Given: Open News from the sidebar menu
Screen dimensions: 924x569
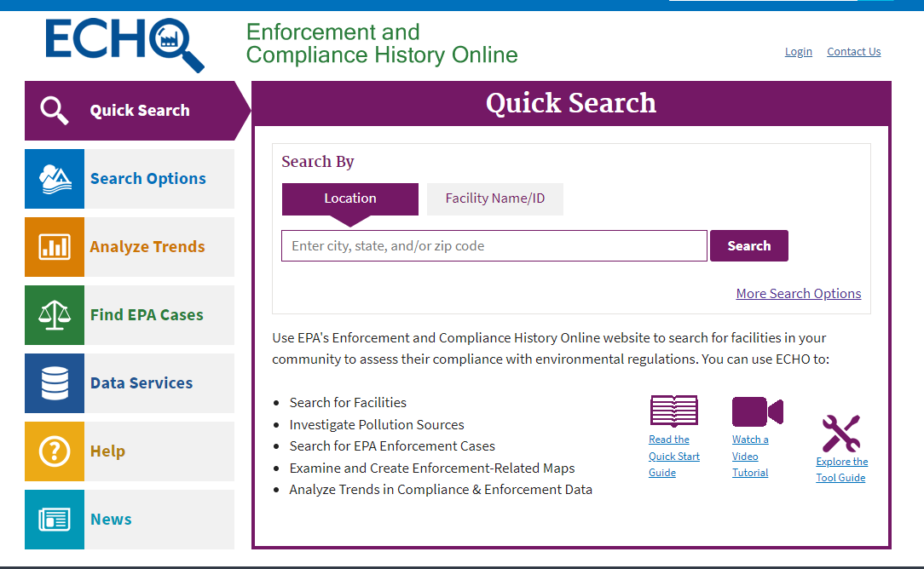Looking at the screenshot, I should pos(110,519).
